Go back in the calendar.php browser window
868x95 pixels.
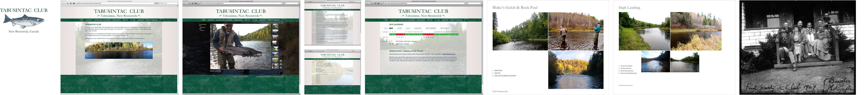[x=367, y=3]
